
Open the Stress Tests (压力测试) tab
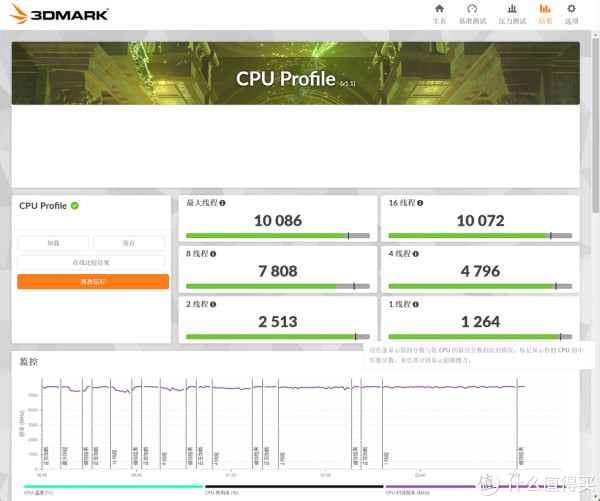pos(512,14)
